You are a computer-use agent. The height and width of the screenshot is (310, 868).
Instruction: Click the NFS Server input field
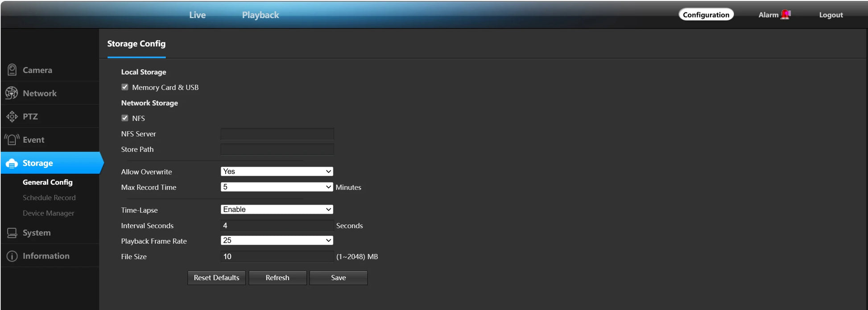click(x=277, y=134)
